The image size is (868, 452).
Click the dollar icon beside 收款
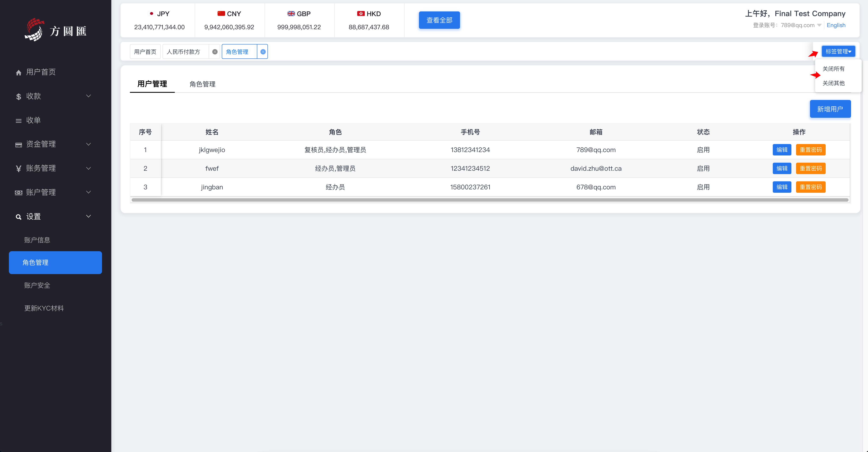(19, 96)
